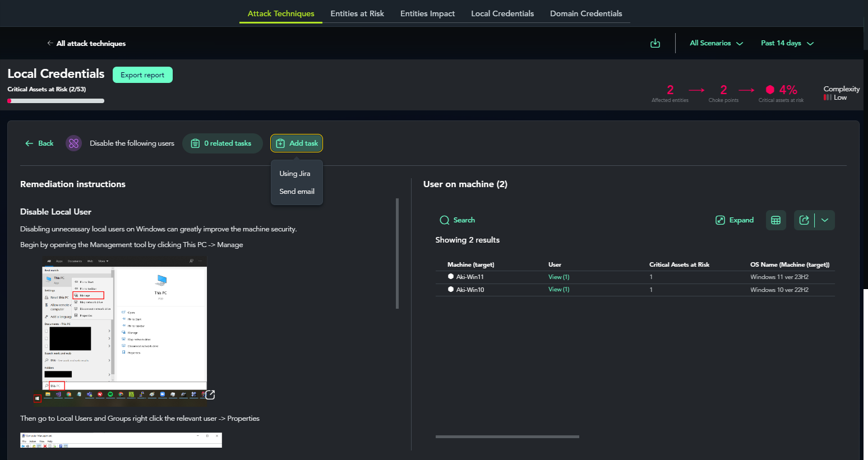Click the 2 Choke points count
The image size is (868, 460).
[723, 90]
